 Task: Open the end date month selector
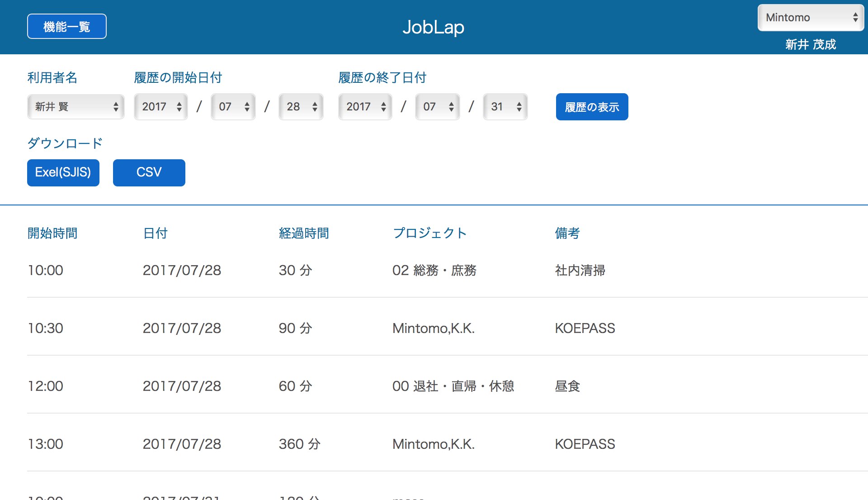pos(437,107)
